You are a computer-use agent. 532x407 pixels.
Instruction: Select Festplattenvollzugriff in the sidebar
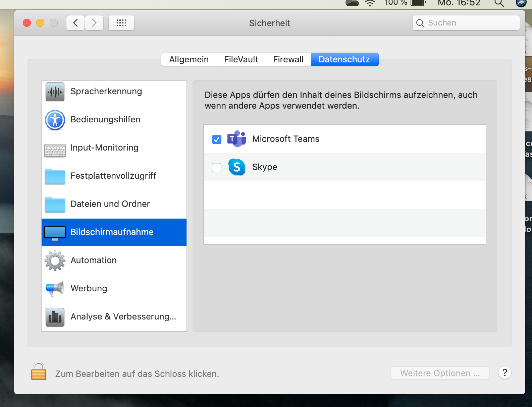[113, 176]
